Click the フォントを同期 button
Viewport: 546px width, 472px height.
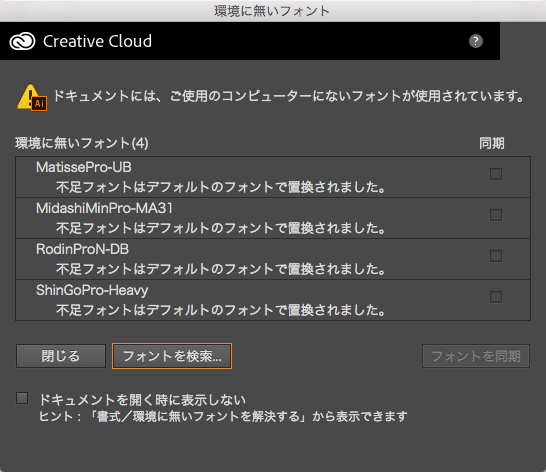coord(476,356)
